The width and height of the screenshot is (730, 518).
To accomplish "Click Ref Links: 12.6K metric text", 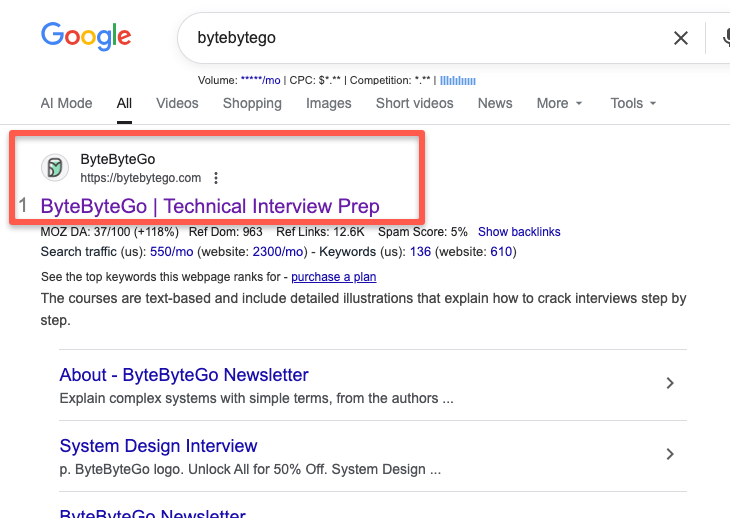I will (320, 232).
